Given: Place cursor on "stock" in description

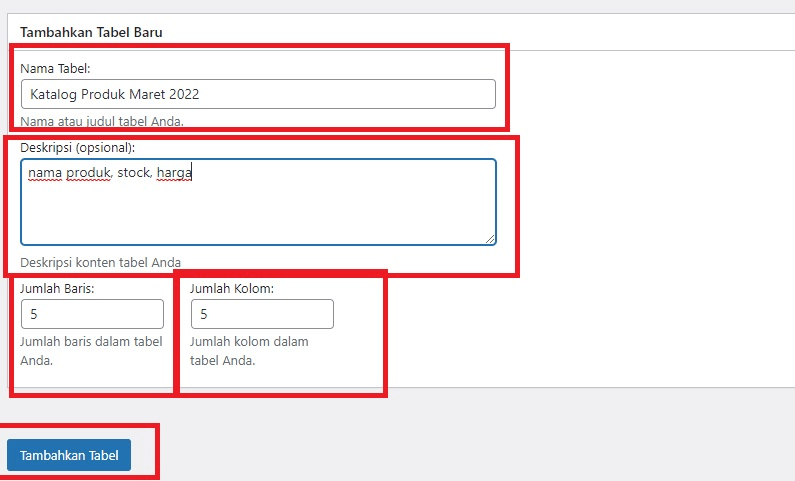Looking at the screenshot, I should [134, 173].
